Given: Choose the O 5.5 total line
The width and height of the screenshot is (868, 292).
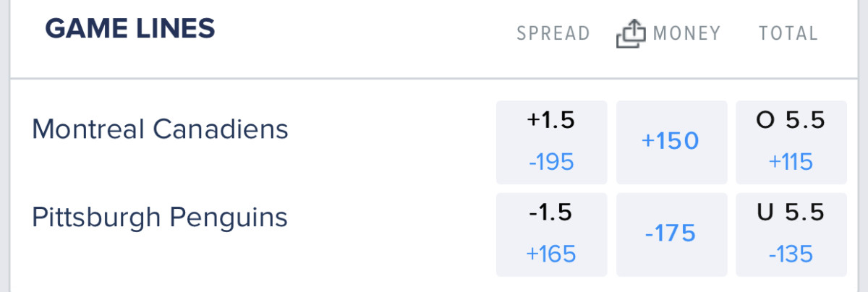Looking at the screenshot, I should pyautogui.click(x=791, y=121).
